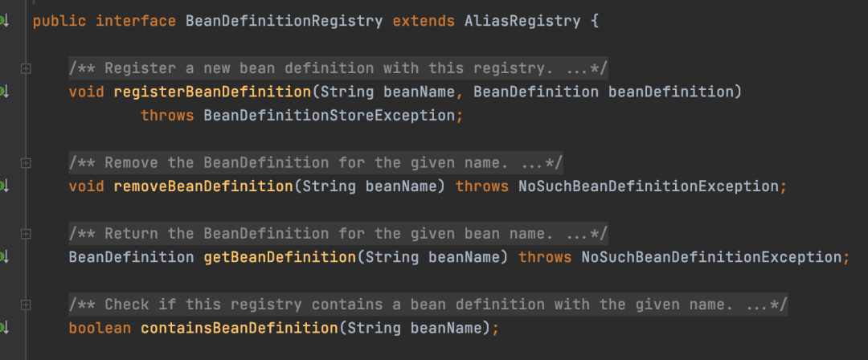Click the extends keyword in interface declaration

424,22
